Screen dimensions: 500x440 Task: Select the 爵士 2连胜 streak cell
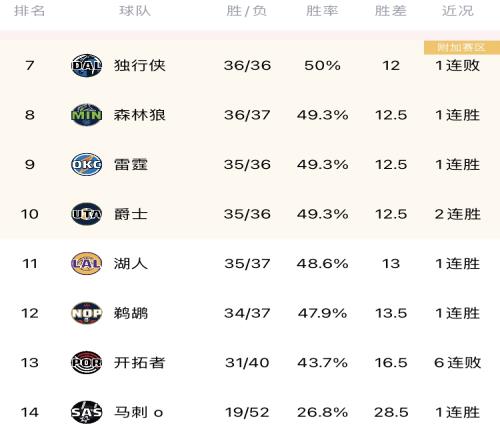pos(458,214)
